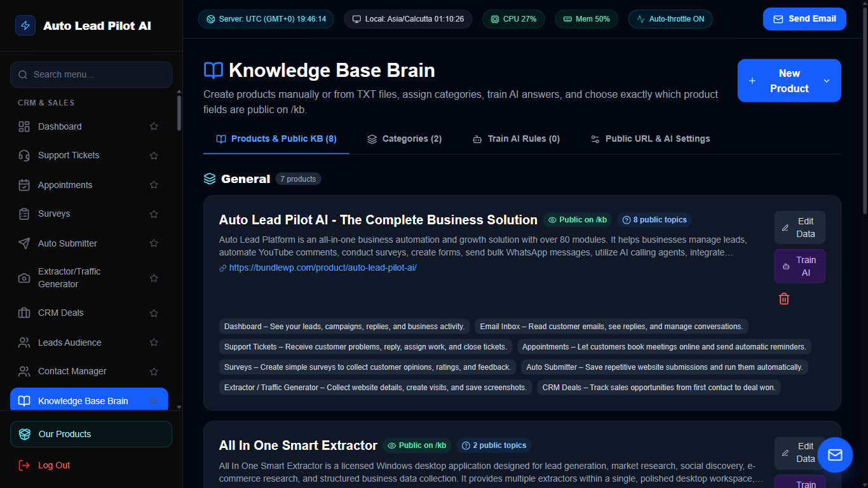This screenshot has height=488, width=868.
Task: Click the CRM Deals topic chip
Action: [x=659, y=388]
